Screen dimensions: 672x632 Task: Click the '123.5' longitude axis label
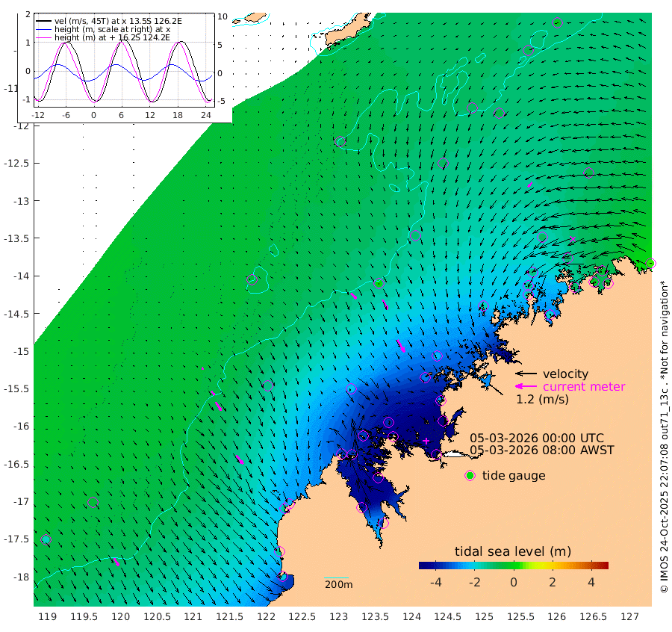(x=375, y=617)
